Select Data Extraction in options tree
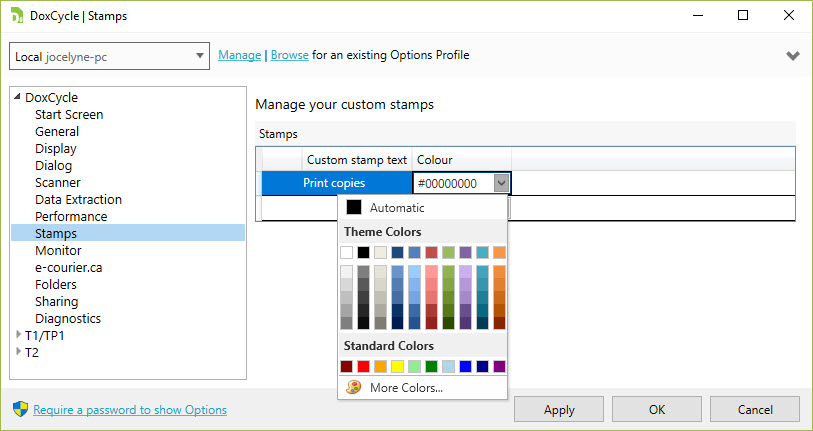 tap(78, 200)
